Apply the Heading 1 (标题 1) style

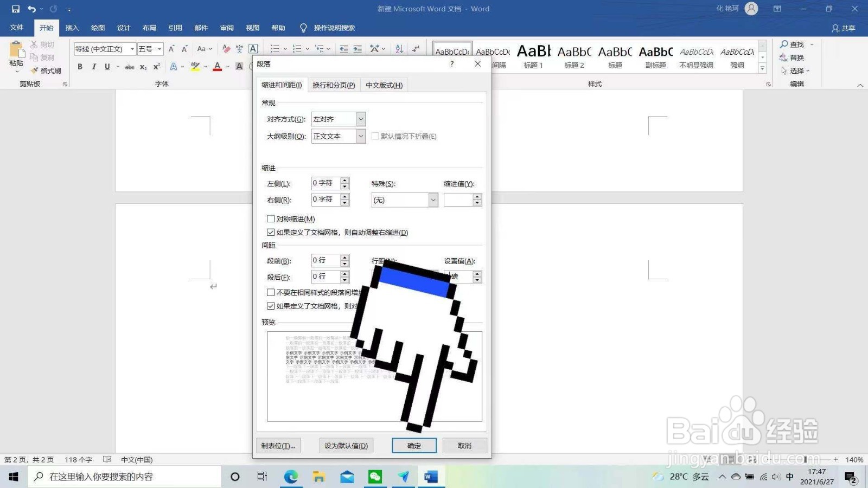tap(533, 56)
